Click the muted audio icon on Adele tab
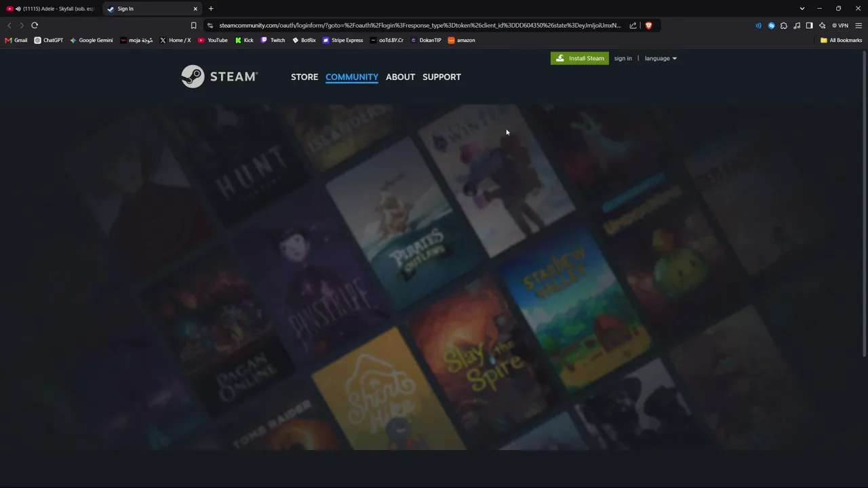 tap(18, 9)
